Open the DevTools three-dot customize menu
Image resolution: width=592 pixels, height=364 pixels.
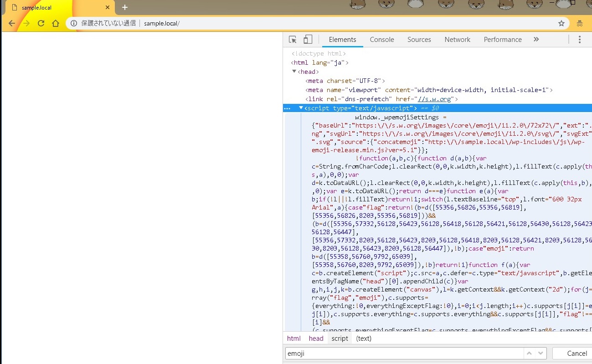[580, 39]
